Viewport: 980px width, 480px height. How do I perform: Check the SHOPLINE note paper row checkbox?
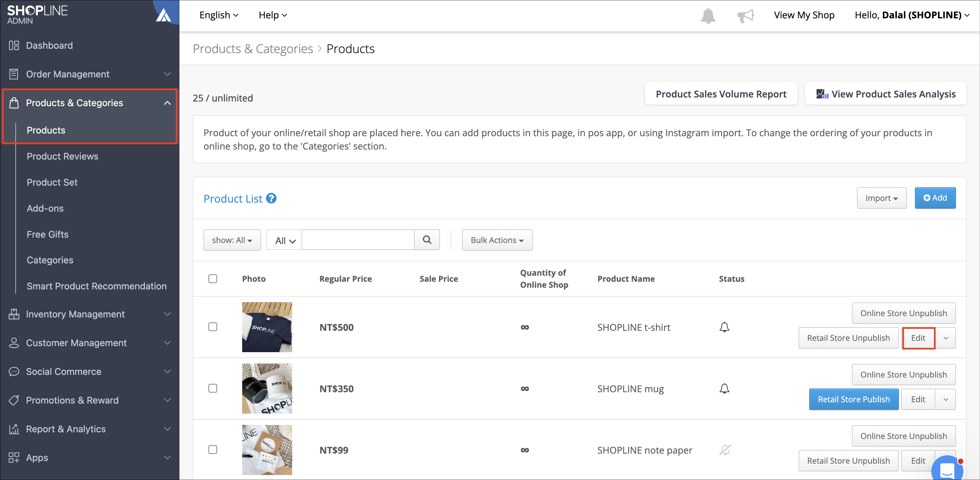pyautogui.click(x=213, y=450)
